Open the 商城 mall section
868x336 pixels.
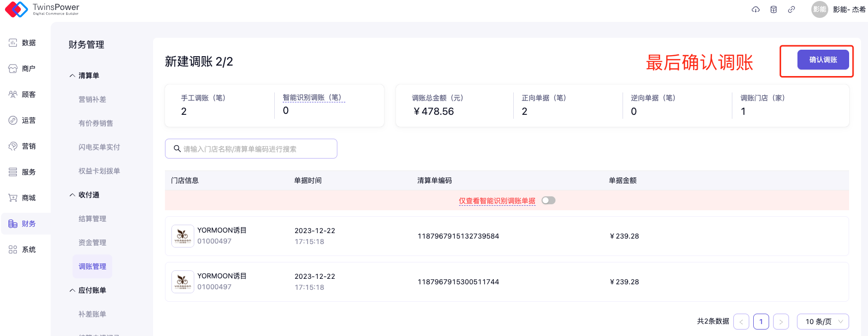[x=23, y=198]
